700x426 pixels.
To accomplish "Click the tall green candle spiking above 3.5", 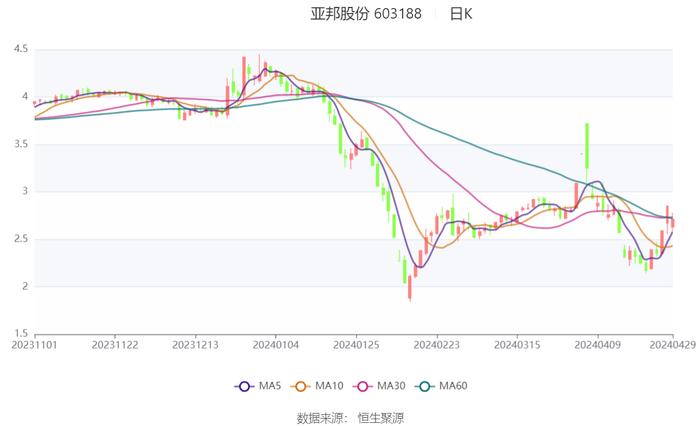I will tap(587, 147).
